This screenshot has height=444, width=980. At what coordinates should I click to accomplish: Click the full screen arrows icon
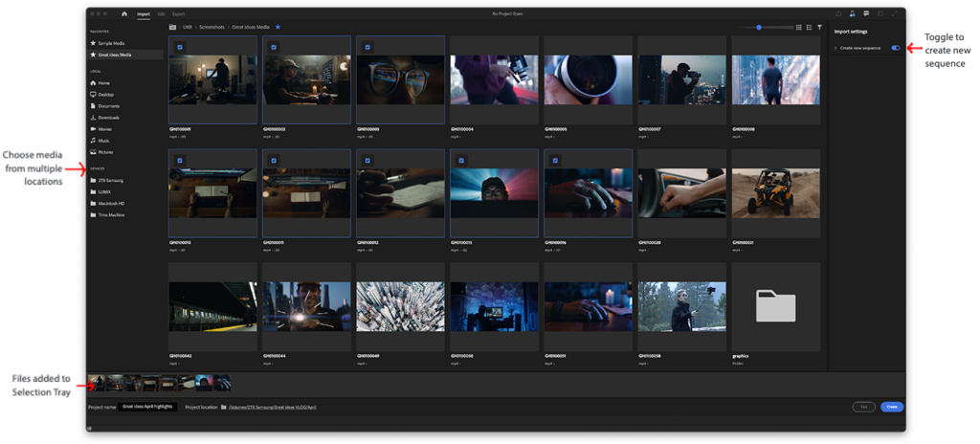[x=895, y=13]
